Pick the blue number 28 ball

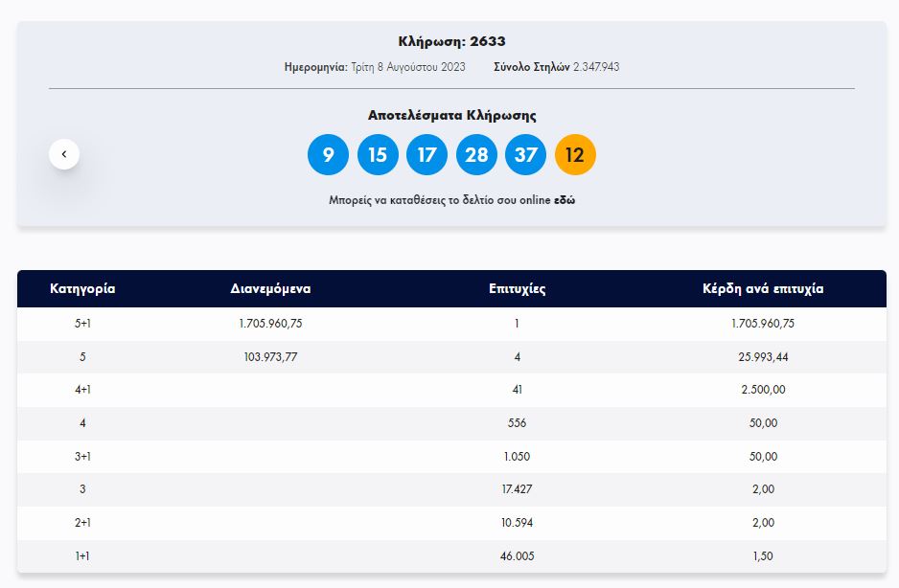476,155
